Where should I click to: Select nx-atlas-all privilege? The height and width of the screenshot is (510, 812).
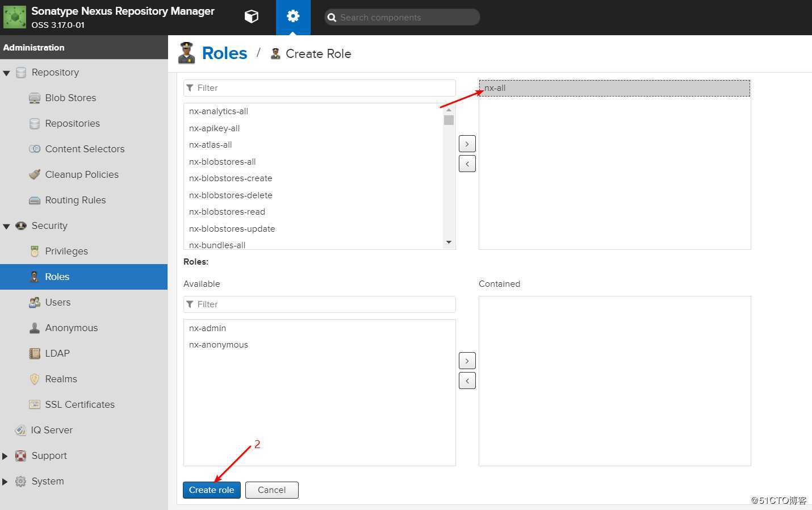pyautogui.click(x=210, y=145)
